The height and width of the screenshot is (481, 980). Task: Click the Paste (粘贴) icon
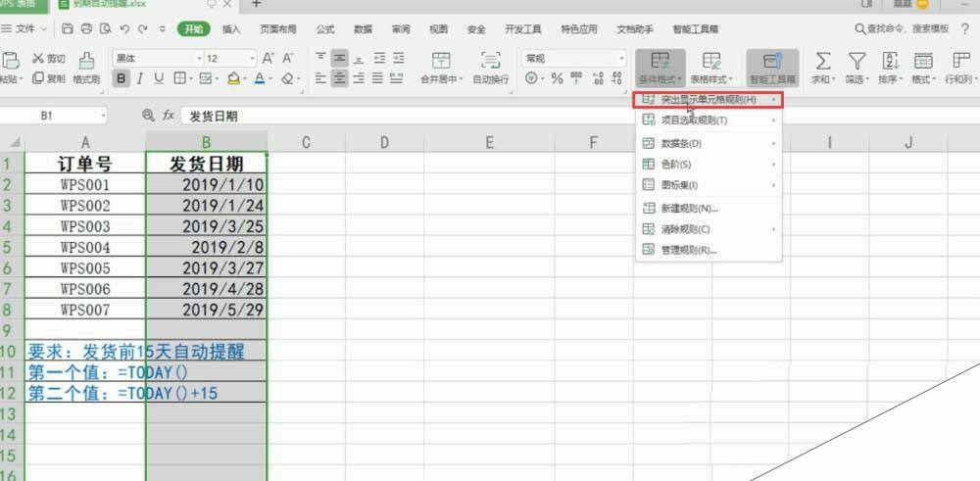click(x=10, y=62)
